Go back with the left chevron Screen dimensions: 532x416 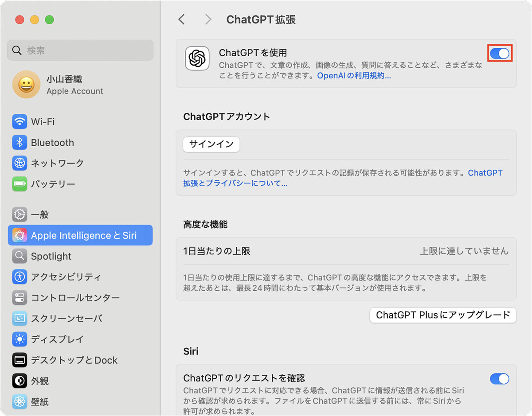(x=181, y=19)
